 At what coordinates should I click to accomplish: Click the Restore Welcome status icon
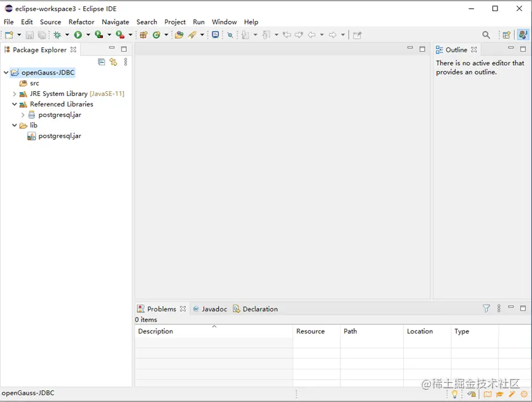coord(471,394)
